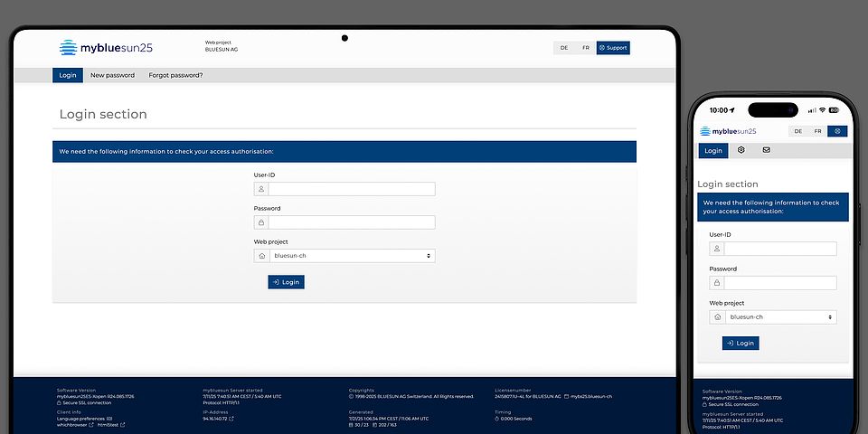868x434 pixels.
Task: Open the Web project dropdown on the tablet
Action: click(352, 256)
